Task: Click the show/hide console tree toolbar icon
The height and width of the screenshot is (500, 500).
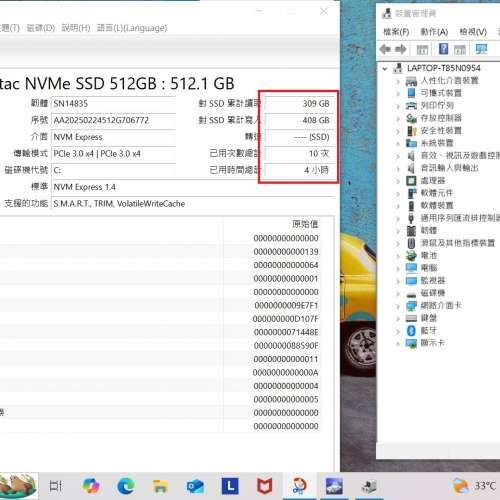Action: tap(422, 50)
